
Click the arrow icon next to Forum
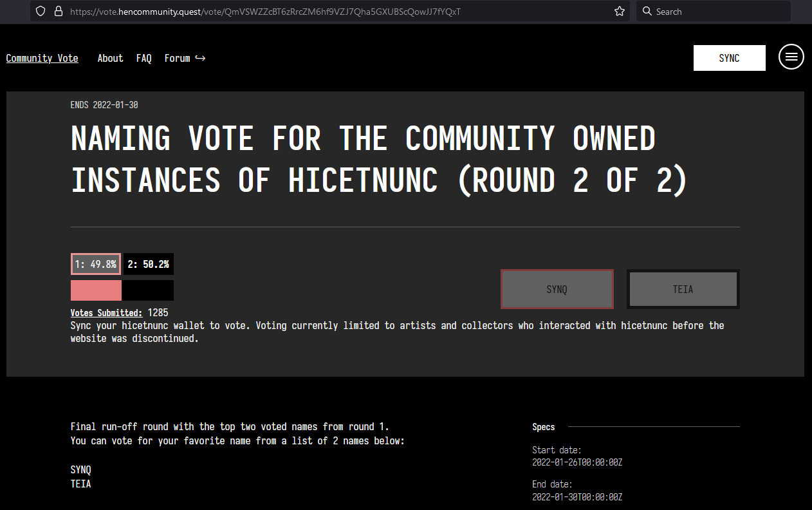tap(199, 58)
